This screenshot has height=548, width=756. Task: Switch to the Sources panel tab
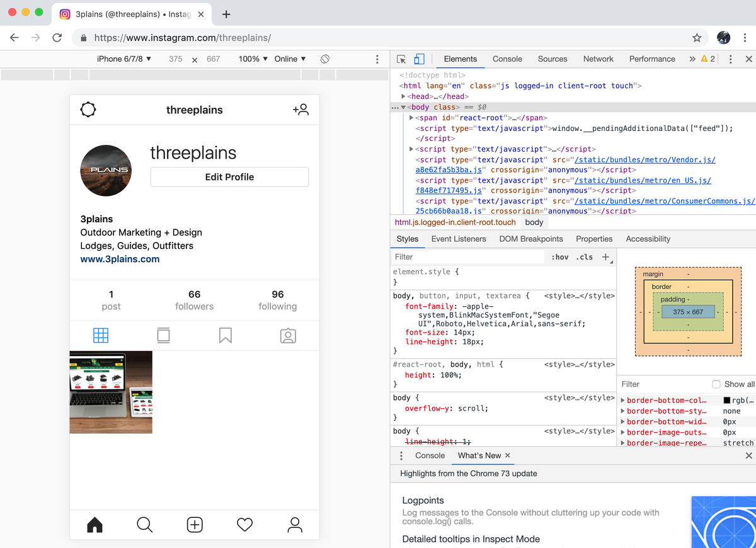tap(553, 59)
